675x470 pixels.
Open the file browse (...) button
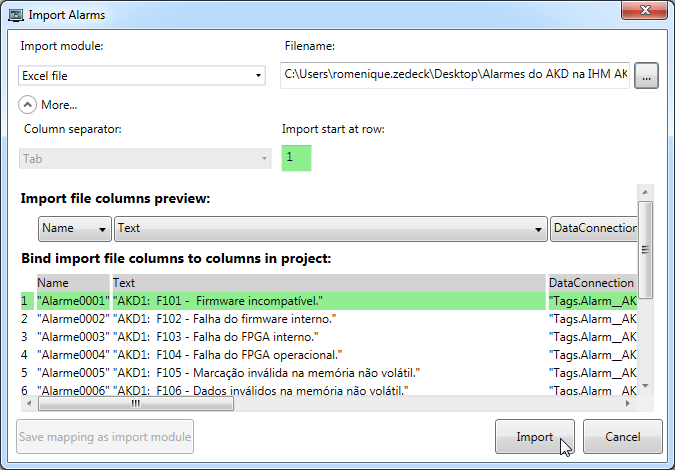point(646,76)
